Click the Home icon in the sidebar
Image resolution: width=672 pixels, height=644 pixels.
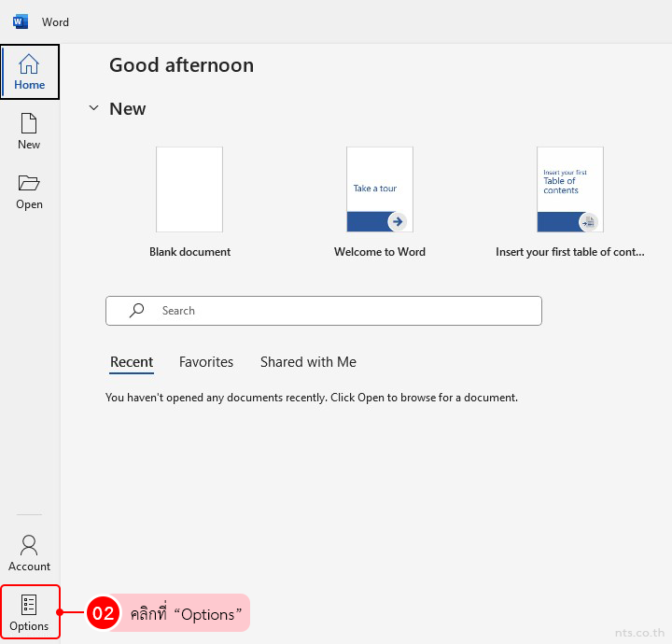(29, 64)
